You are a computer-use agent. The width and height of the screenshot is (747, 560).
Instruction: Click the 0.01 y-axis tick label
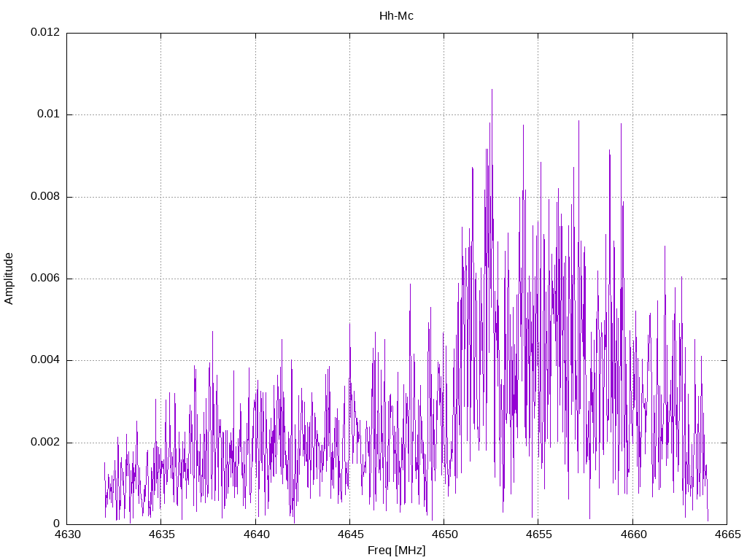click(49, 114)
